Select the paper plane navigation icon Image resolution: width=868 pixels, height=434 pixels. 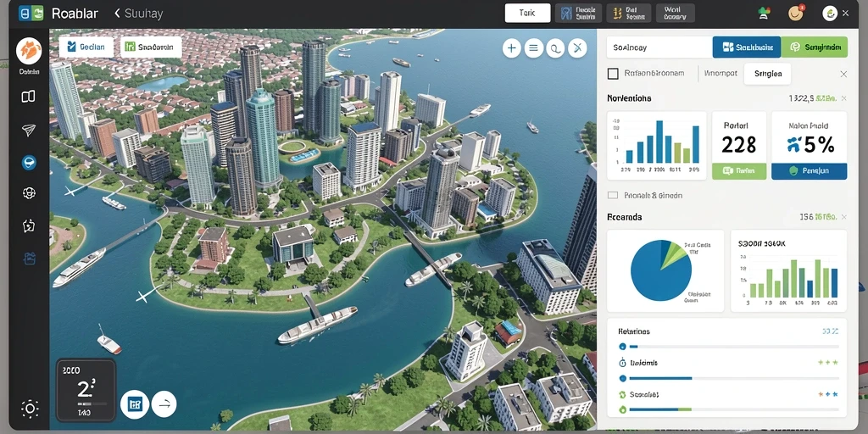28,130
